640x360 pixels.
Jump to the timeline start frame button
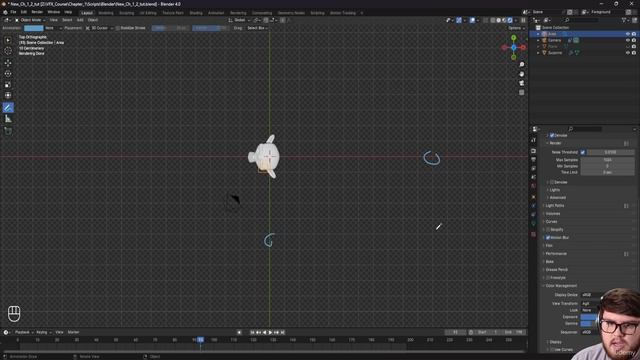click(252, 333)
